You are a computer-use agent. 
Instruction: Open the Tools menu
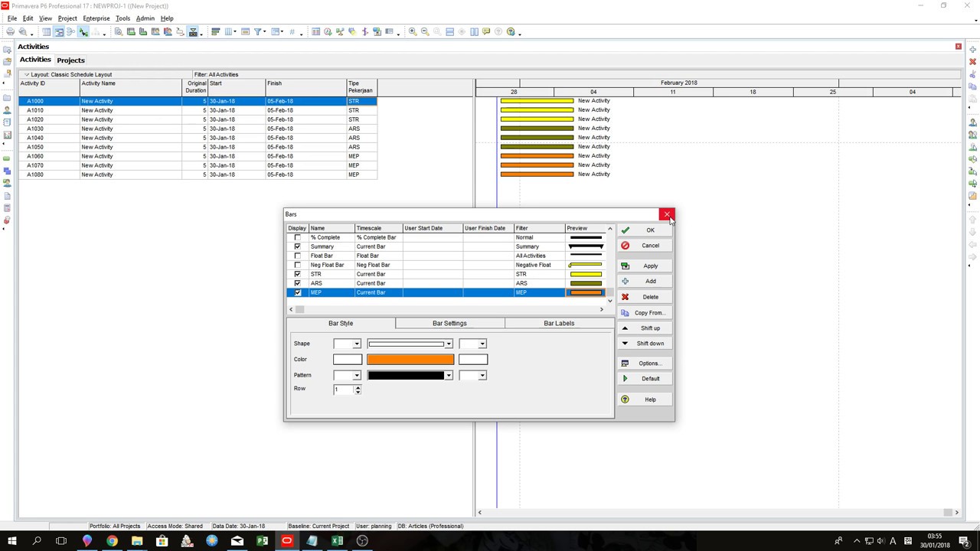122,18
